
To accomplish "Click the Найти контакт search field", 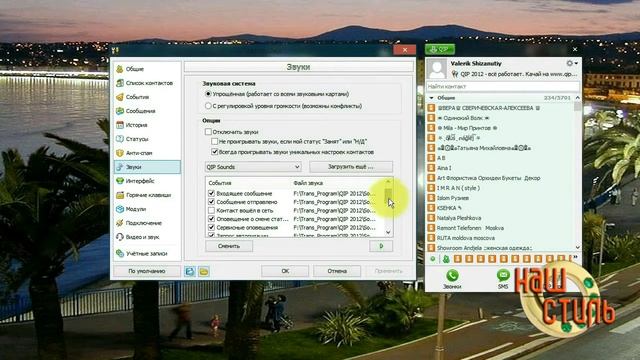I will 503,87.
